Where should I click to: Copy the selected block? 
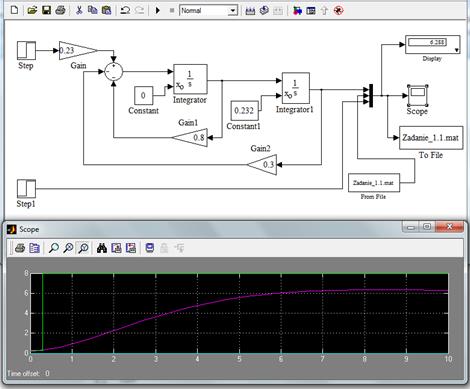click(x=92, y=10)
